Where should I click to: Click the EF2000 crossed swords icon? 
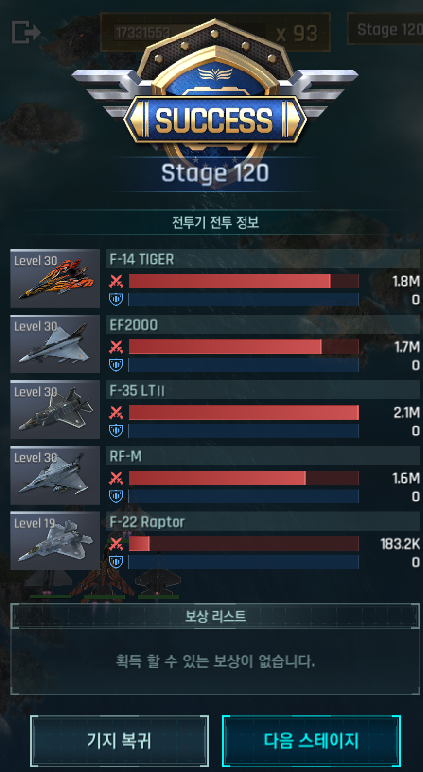click(116, 347)
